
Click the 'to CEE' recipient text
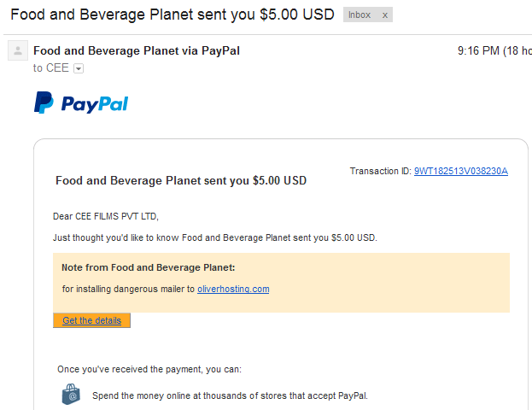[x=51, y=67]
